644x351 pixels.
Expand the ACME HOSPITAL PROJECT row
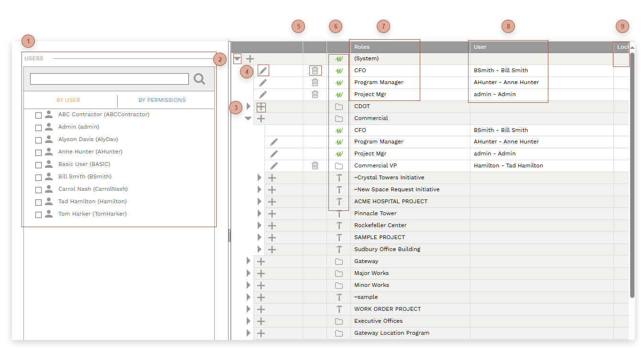260,202
